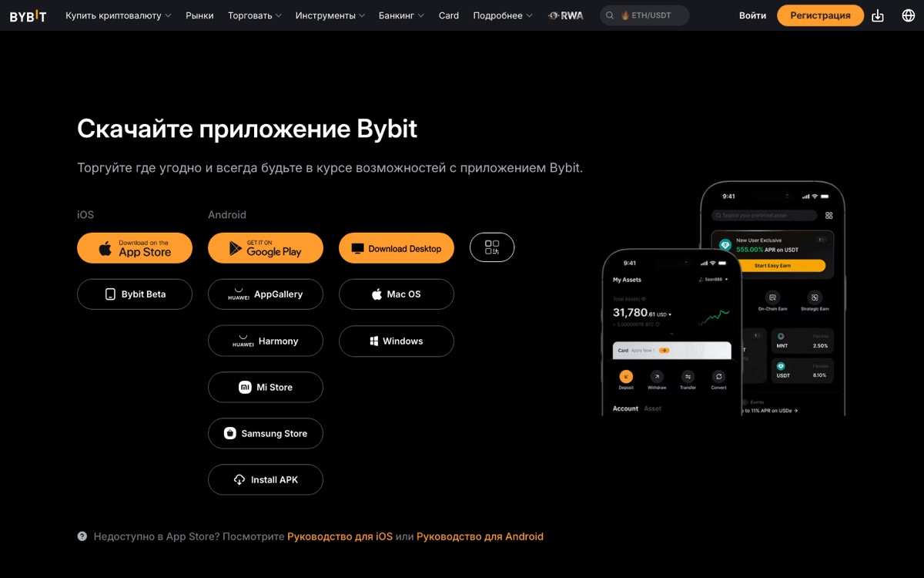Click the iOS section label
924x578 pixels.
point(85,215)
